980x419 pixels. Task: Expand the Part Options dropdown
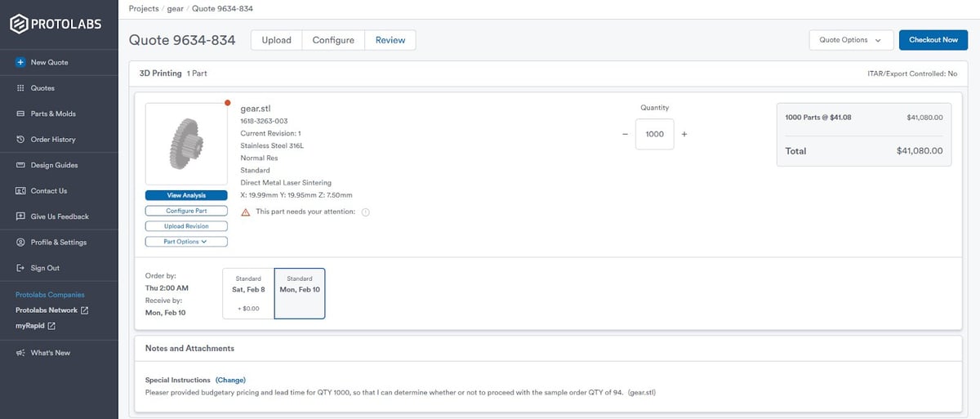tap(186, 242)
